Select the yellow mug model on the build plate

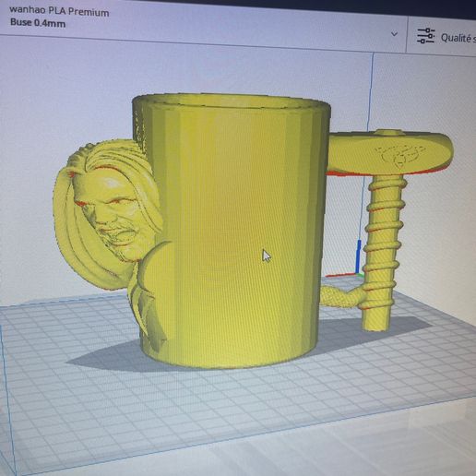(232, 231)
